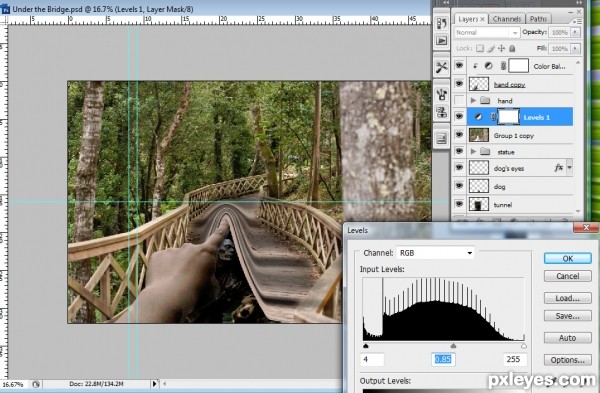This screenshot has width=600, height=393.
Task: Click the highlight input field showing 255
Action: coord(515,359)
